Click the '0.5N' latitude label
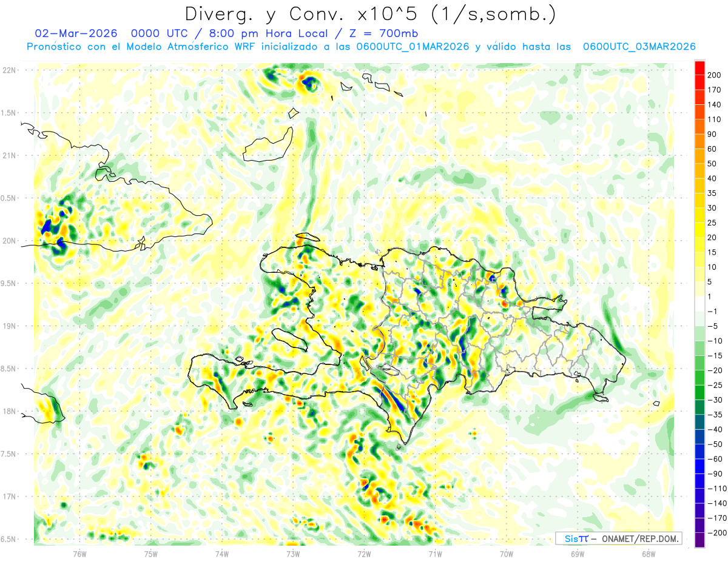This screenshot has width=728, height=562. point(8,198)
